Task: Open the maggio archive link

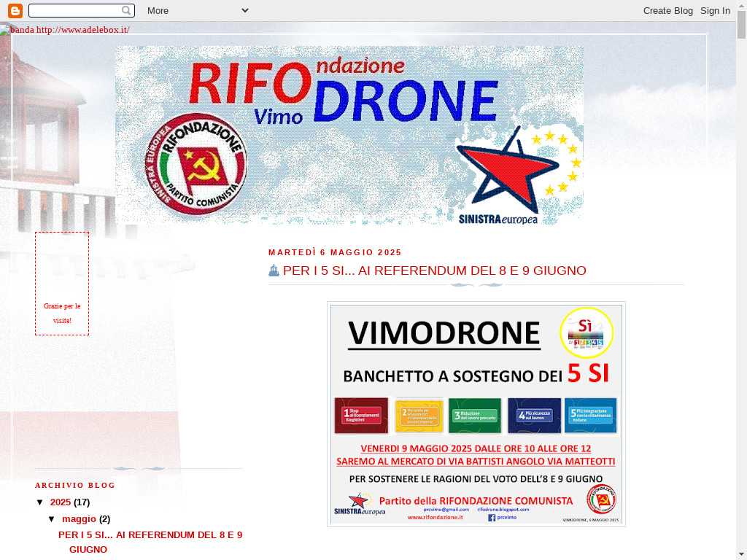Action: tap(79, 518)
